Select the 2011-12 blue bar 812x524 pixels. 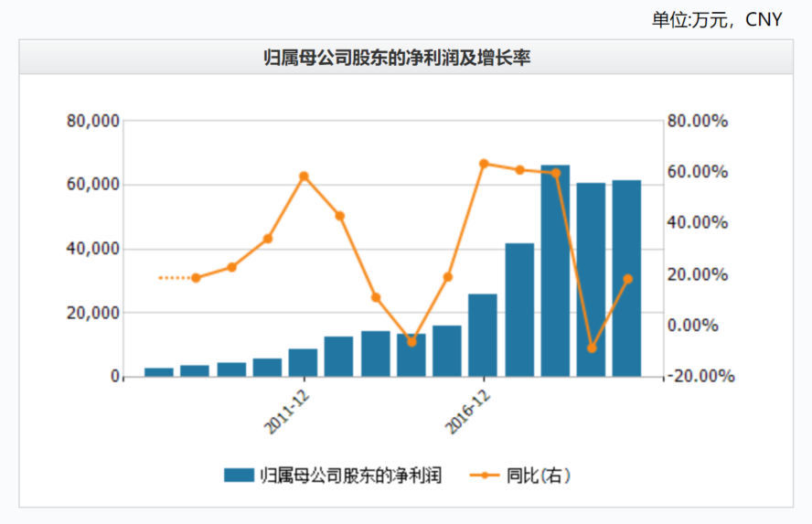pos(303,362)
